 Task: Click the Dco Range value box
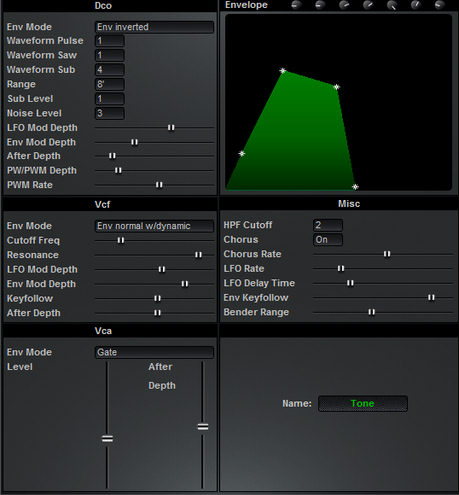pyautogui.click(x=110, y=84)
